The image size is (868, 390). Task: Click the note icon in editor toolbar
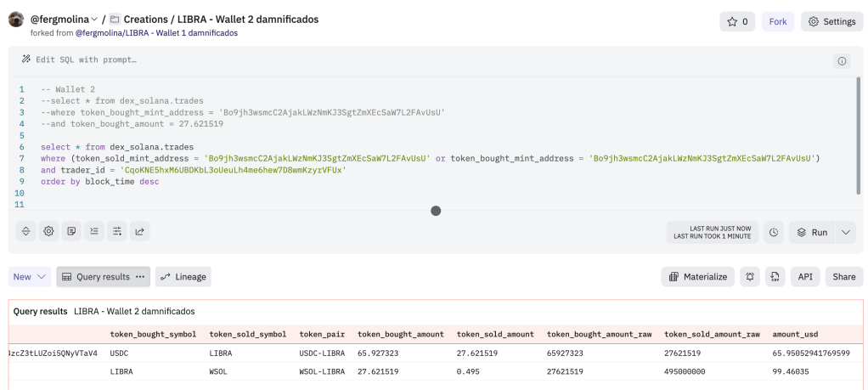(x=72, y=230)
